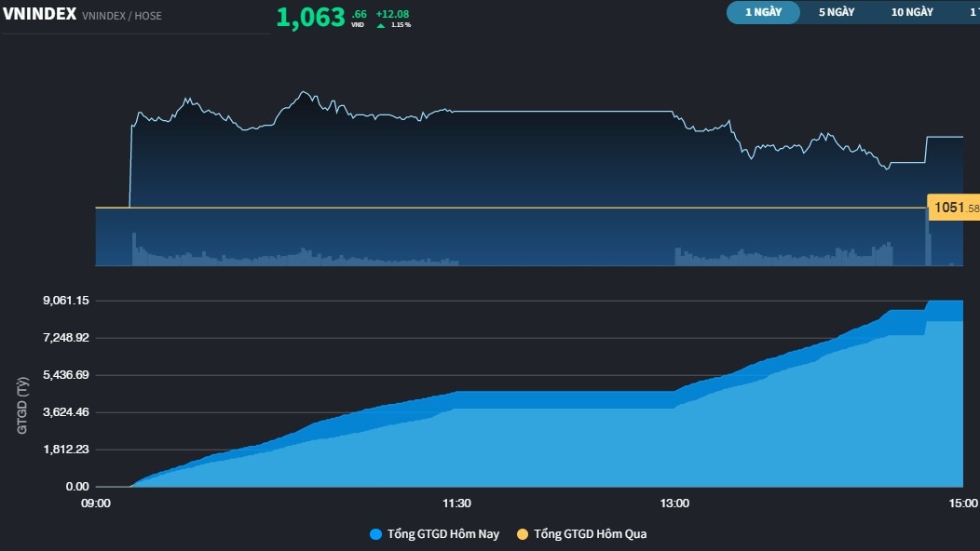This screenshot has width=980, height=551.
Task: Click the VNINDEX / HOSE subtitle
Action: click(x=122, y=16)
